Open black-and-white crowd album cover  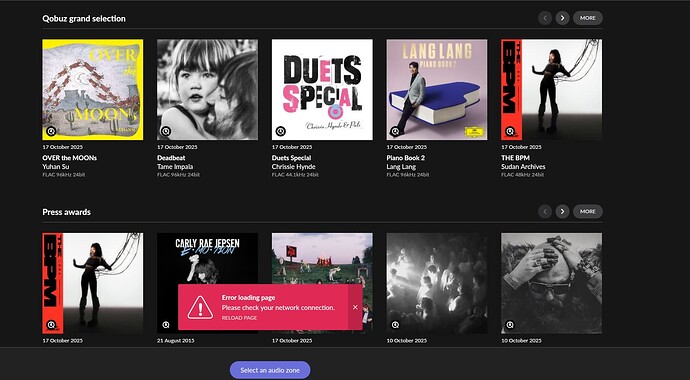(x=437, y=283)
